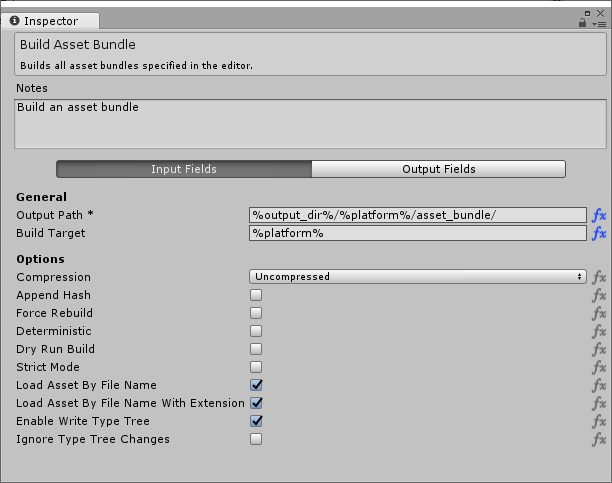Viewport: 612px width, 483px height.
Task: Click the fx icon beside Build Target
Action: [x=599, y=233]
